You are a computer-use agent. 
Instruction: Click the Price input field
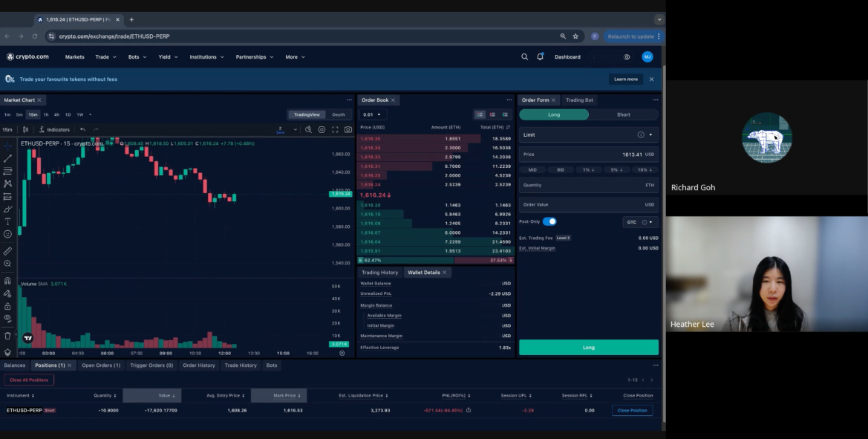coord(589,155)
